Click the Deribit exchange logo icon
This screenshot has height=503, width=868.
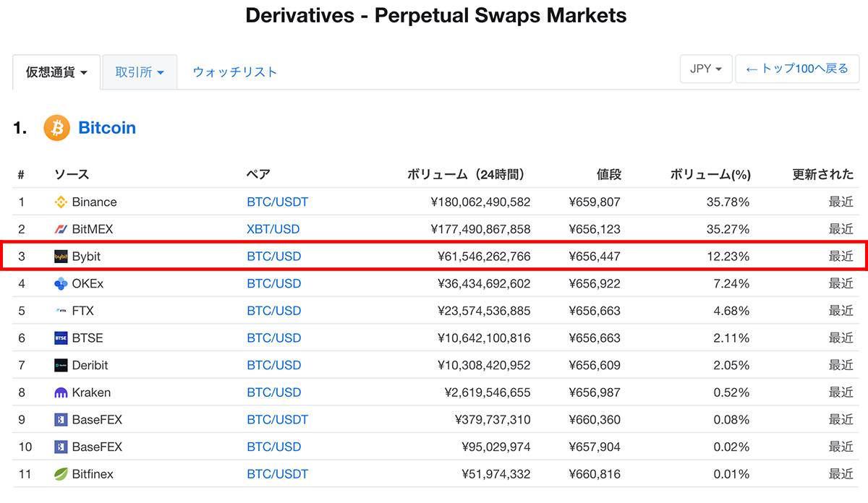pos(61,366)
